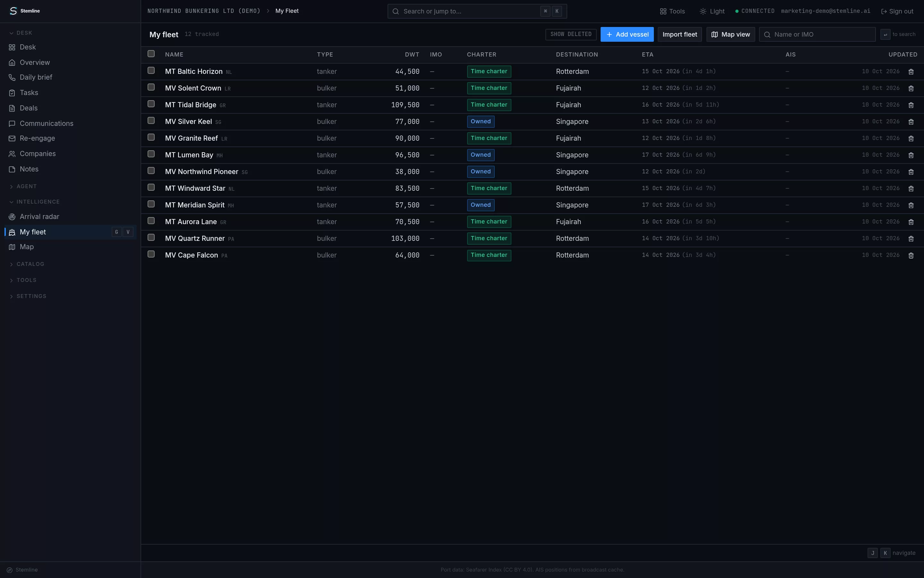Focus the Search or jump to field
Viewport: 924px width, 578px height.
point(477,12)
